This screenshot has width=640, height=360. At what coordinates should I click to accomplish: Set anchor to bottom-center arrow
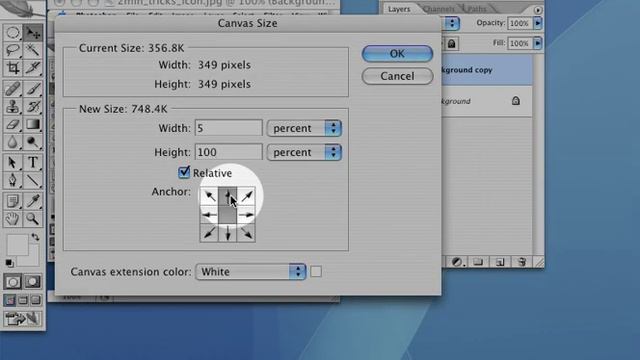[x=228, y=233]
